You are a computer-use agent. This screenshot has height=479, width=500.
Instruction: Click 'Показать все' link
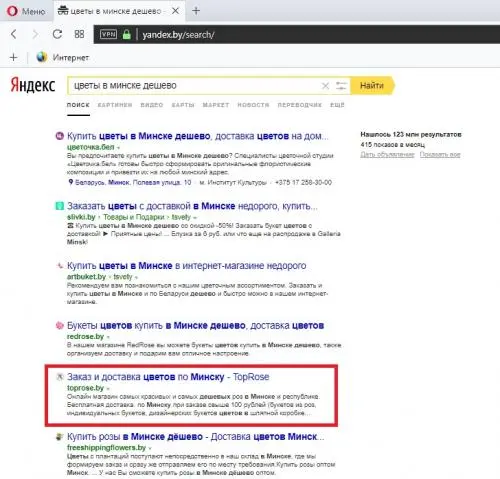[440, 154]
